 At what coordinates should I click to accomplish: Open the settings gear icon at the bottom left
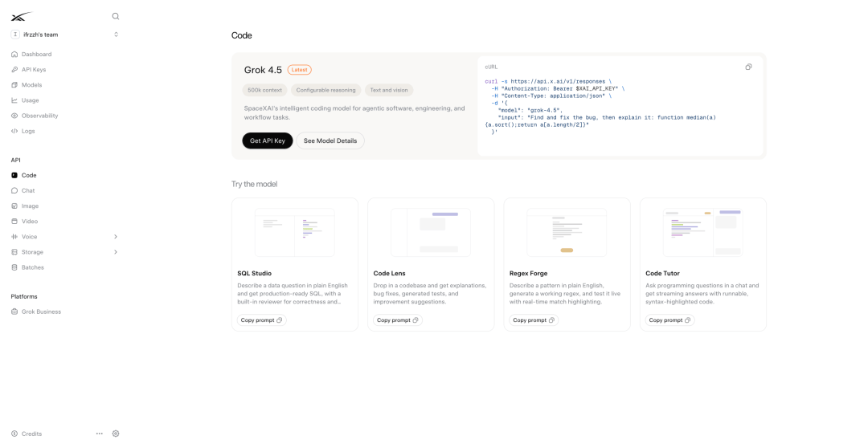coord(116,434)
